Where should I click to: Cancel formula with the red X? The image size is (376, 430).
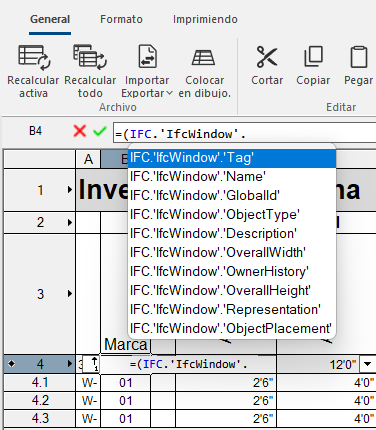point(80,131)
